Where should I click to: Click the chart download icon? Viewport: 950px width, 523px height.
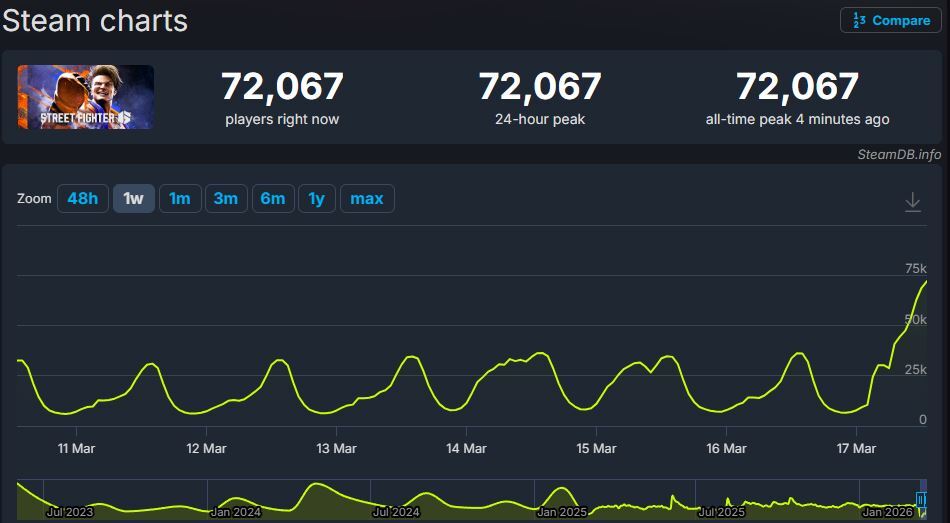(x=912, y=202)
